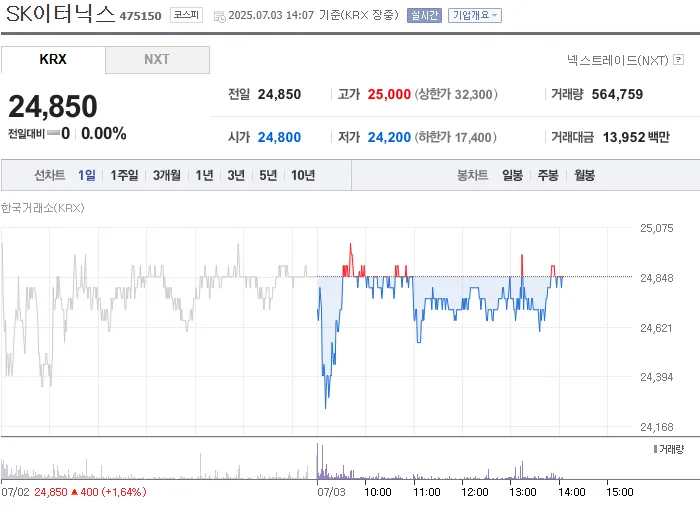Click the 넥스트레이드(NXT) link
This screenshot has height=515, width=700.
618,60
